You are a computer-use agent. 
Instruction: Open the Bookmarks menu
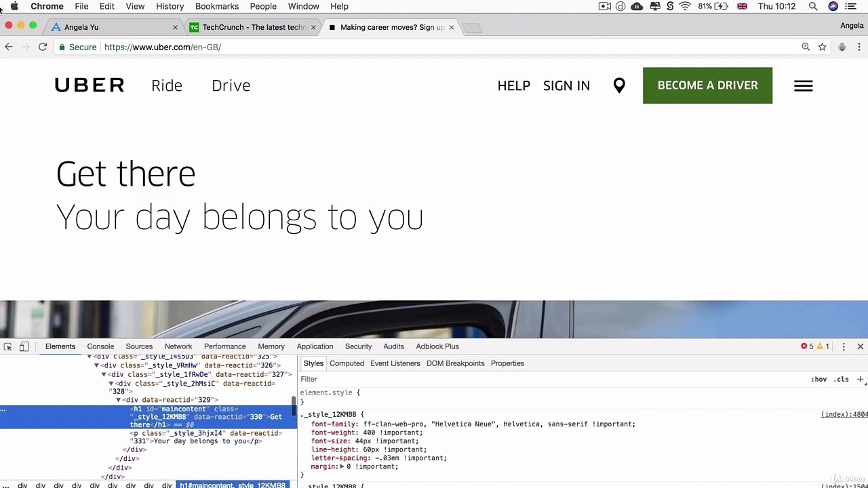tap(217, 6)
